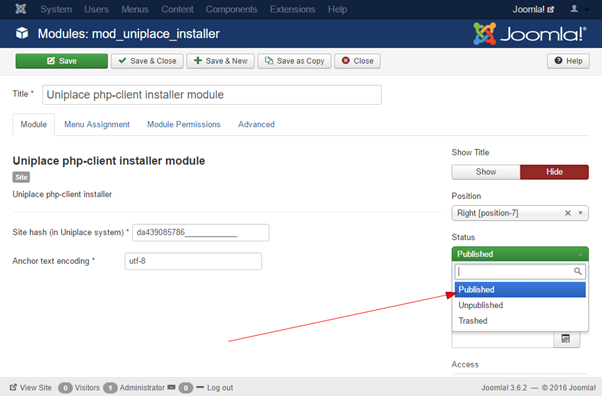602x396 pixels.
Task: Click the green Save button
Action: pos(61,61)
